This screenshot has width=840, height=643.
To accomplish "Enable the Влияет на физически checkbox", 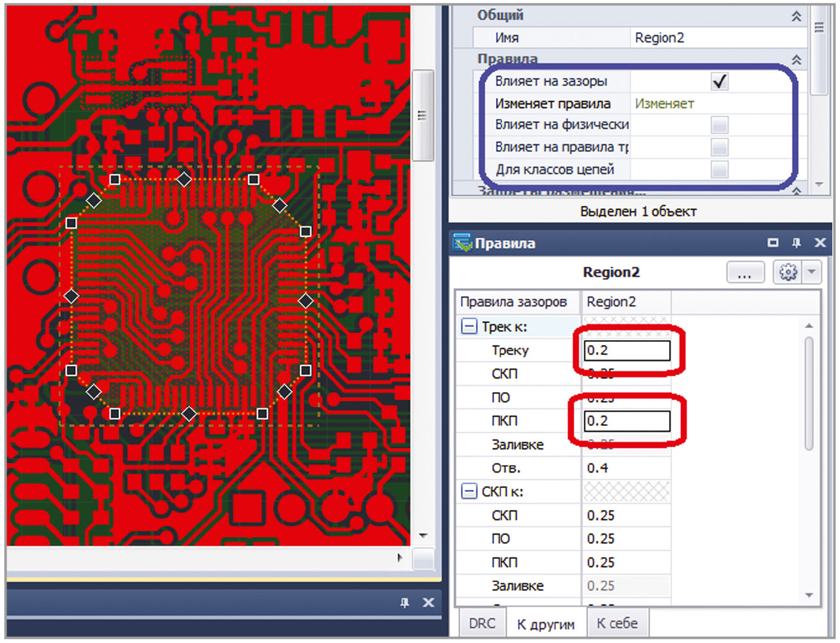I will (x=719, y=125).
